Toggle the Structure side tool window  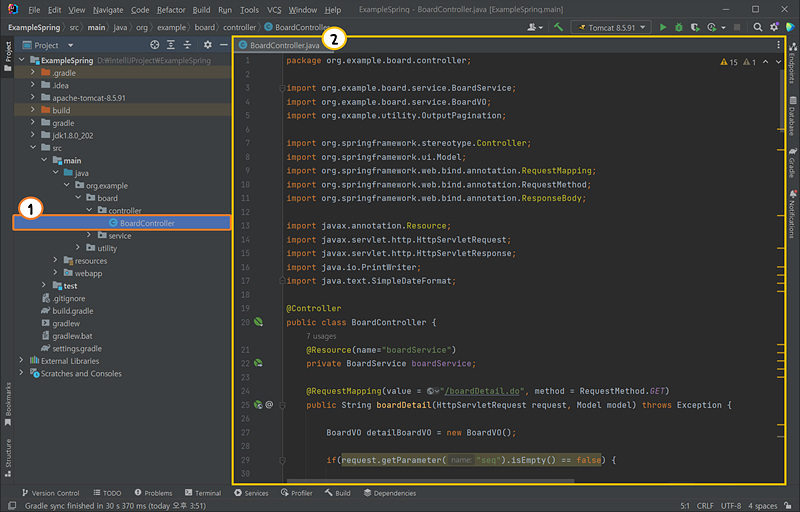(8, 457)
